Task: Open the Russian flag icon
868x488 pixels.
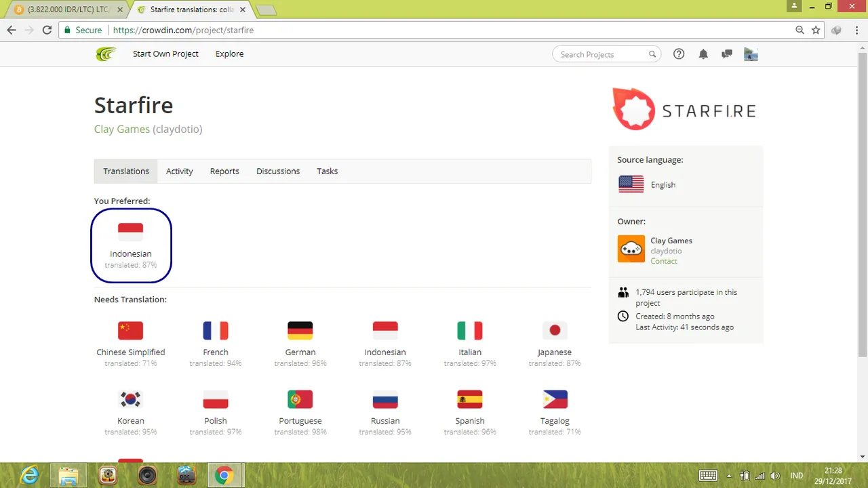Action: [x=385, y=399]
